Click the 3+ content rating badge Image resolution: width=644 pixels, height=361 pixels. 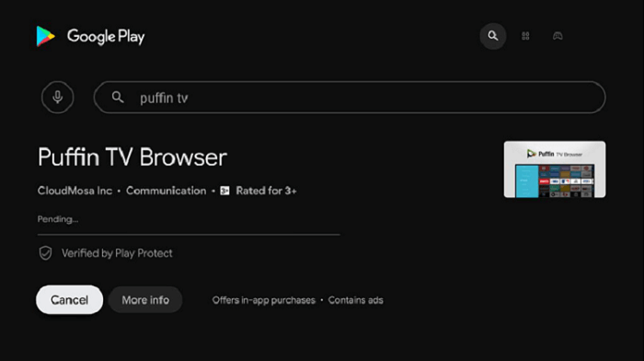tap(224, 191)
